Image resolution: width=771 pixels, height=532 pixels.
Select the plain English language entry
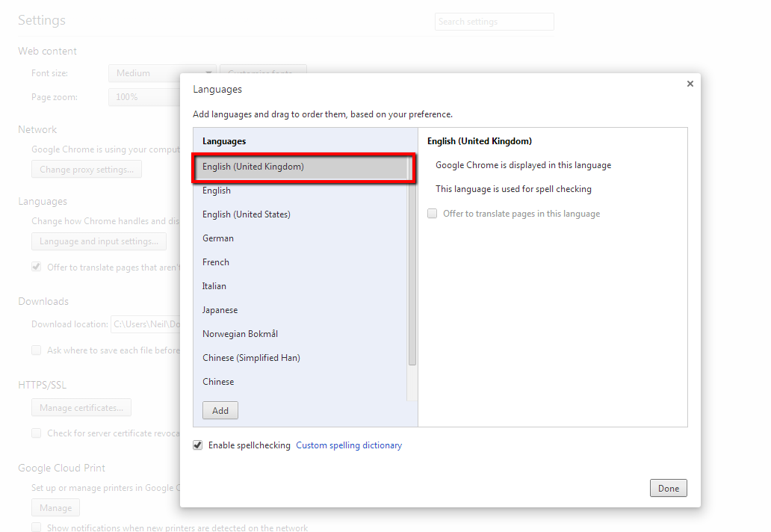[300, 191]
